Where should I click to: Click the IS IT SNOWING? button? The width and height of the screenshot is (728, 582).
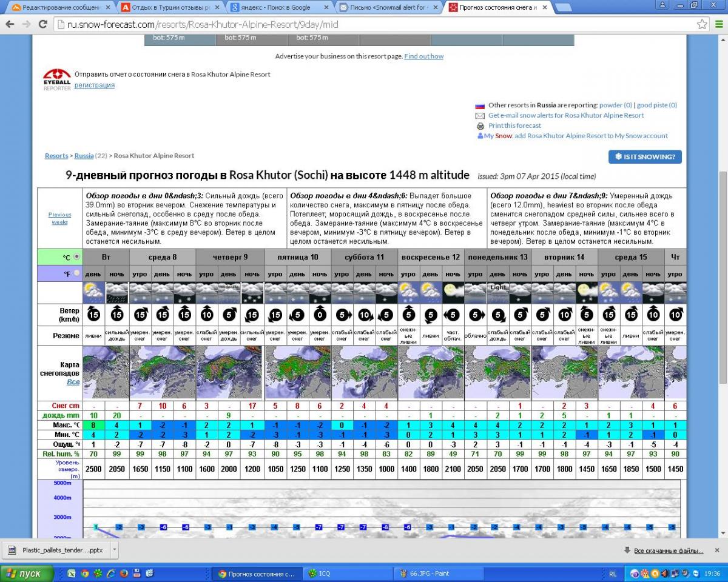click(x=645, y=156)
